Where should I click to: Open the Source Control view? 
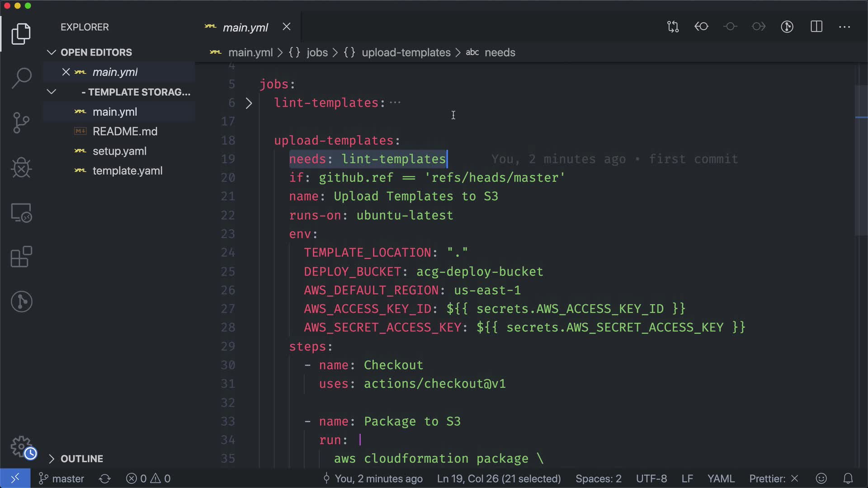(21, 122)
